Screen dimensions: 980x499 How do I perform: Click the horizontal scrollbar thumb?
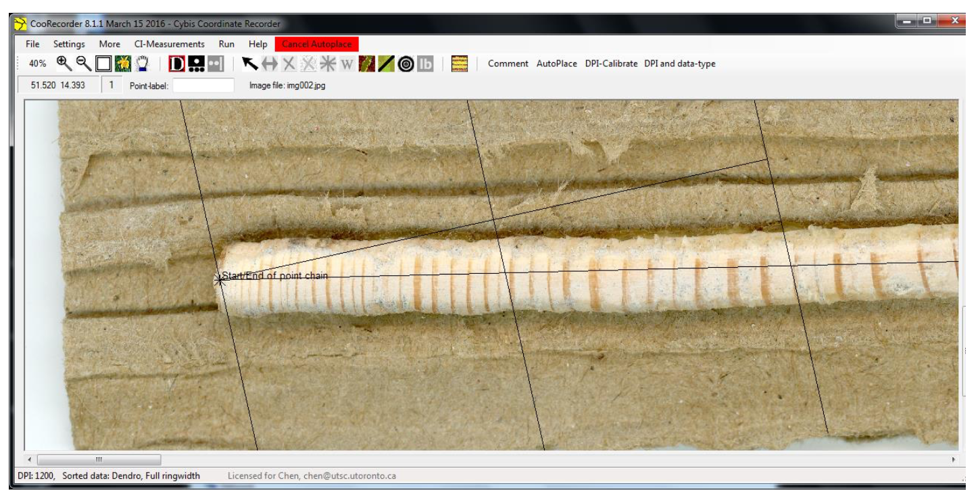(x=99, y=460)
